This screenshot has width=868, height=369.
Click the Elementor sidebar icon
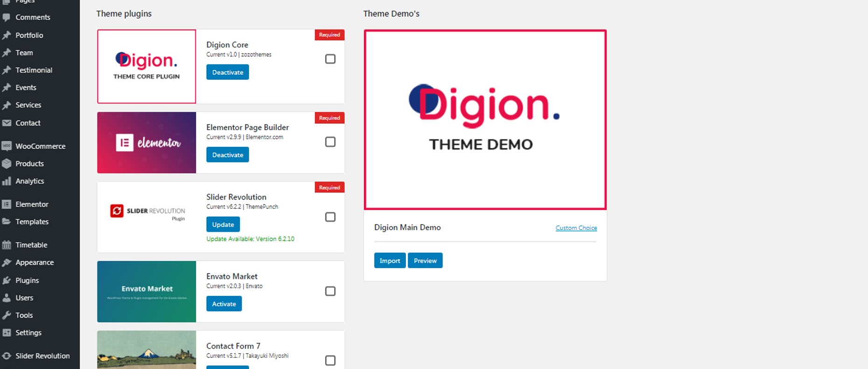[7, 204]
